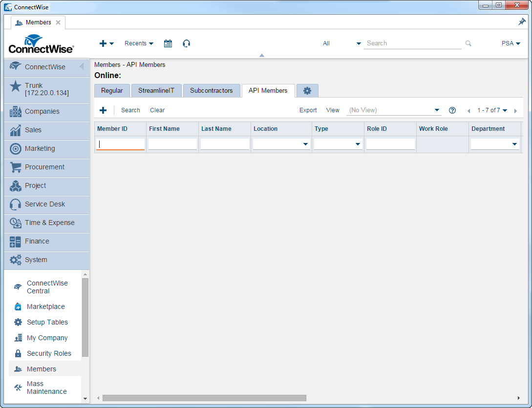Click the Export button
Screen dimensions: 532x408
click(308, 110)
